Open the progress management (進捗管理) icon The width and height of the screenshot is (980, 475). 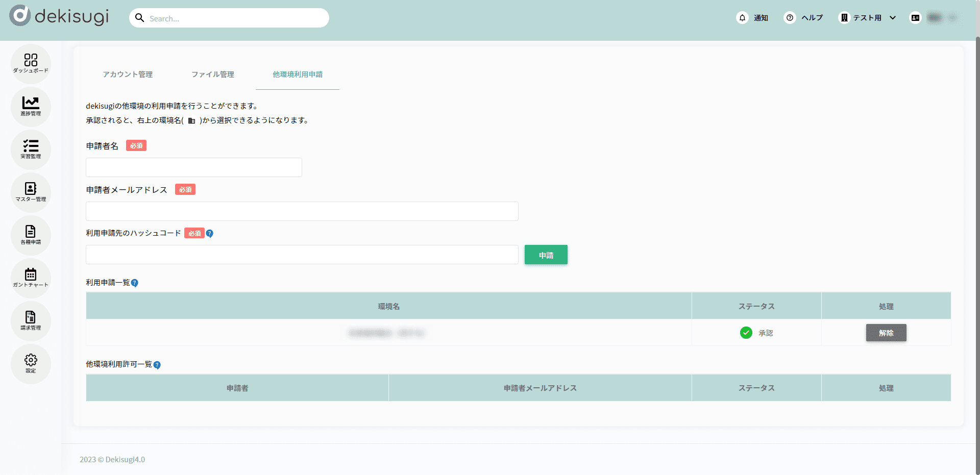click(x=31, y=106)
